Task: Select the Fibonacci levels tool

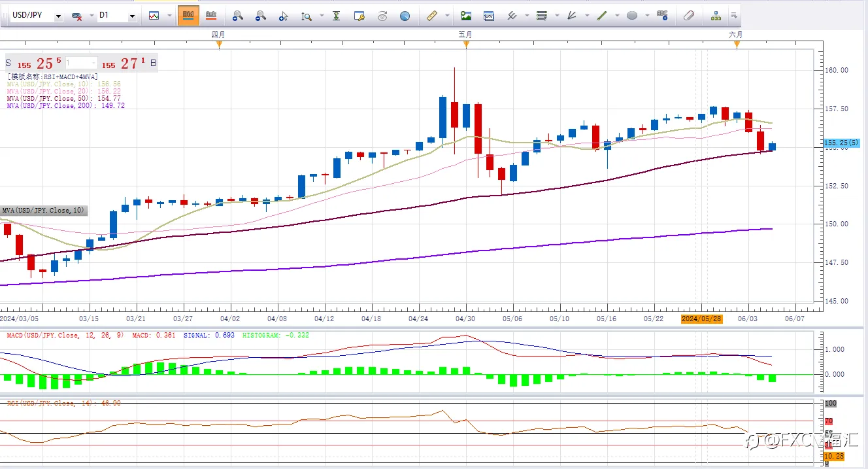Action: click(541, 16)
